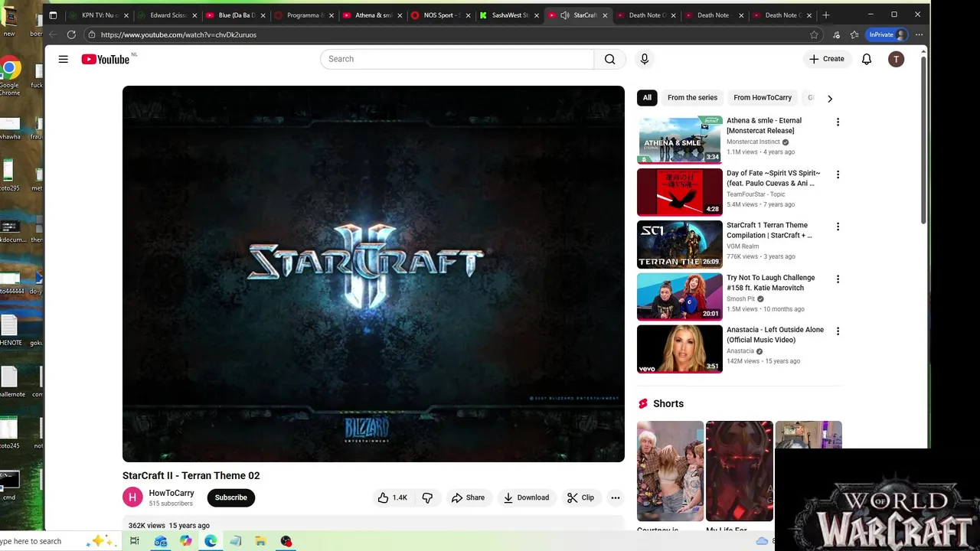Share the StarCraft II video
Screen dimensions: 980x551
point(468,497)
